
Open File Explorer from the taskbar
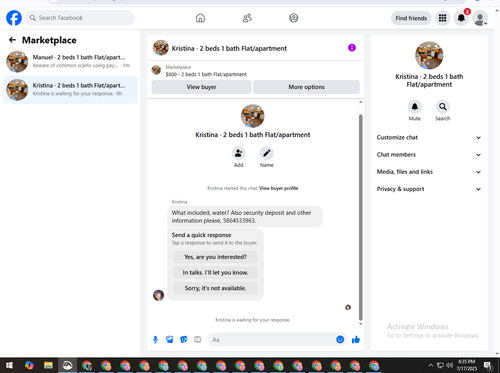pos(48,365)
